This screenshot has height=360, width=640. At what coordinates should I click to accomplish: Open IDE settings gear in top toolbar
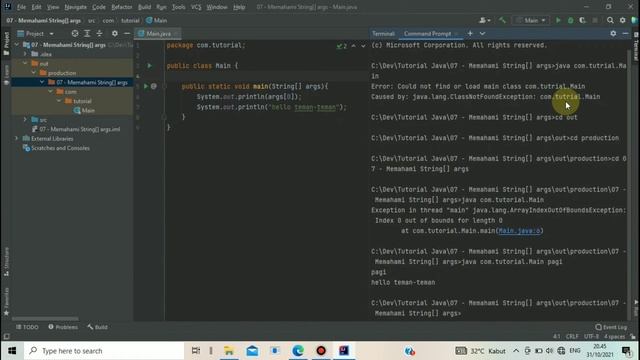tap(622, 20)
